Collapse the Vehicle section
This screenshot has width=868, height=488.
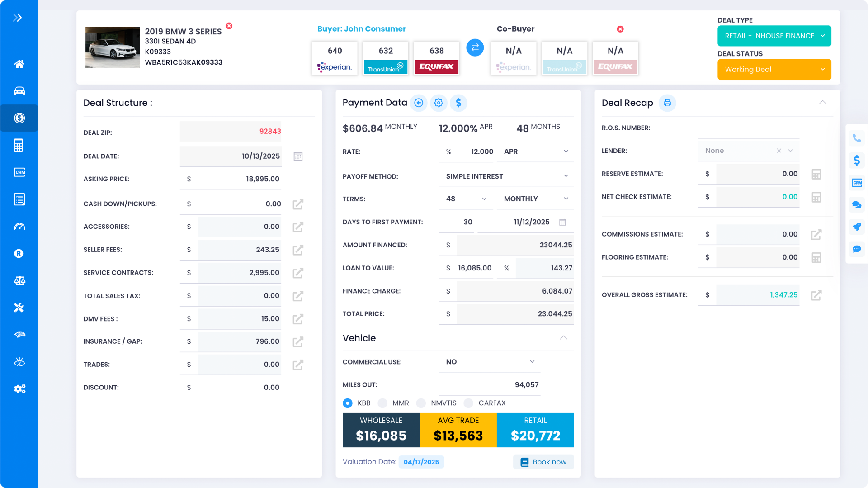[x=563, y=338]
